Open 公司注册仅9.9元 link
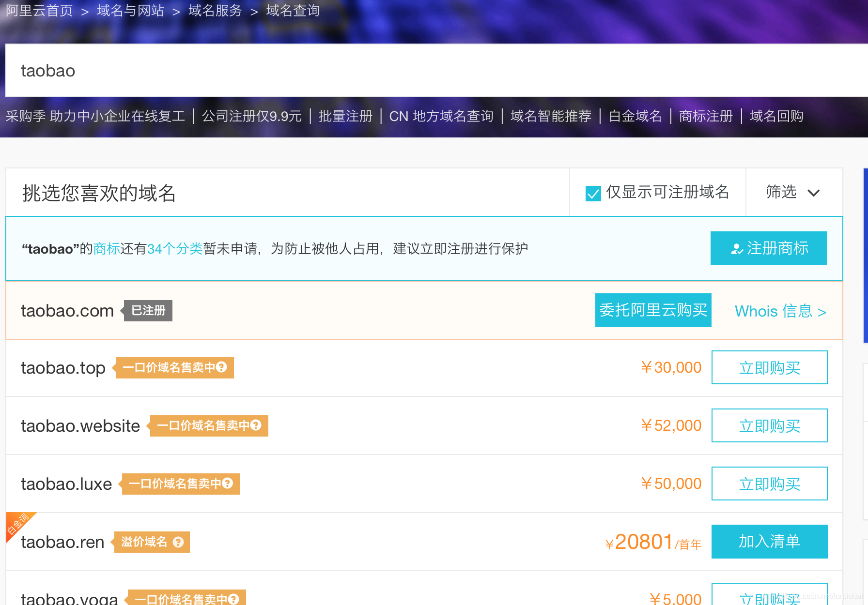The image size is (868, 605). (x=252, y=116)
